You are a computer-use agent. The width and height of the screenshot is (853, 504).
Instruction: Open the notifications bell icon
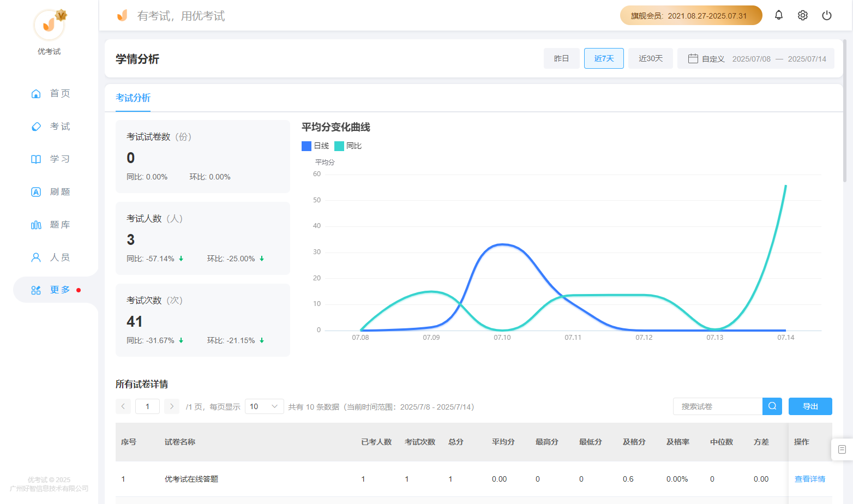779,15
